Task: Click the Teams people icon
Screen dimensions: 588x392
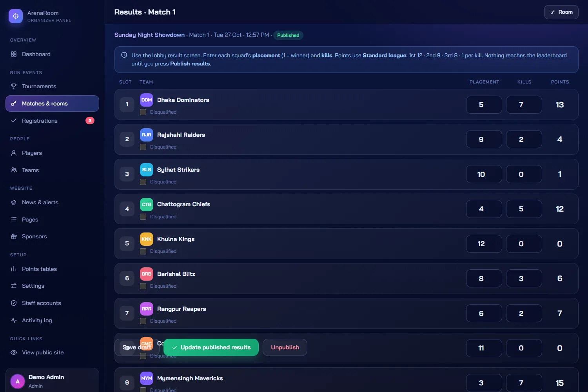Action: 14,170
